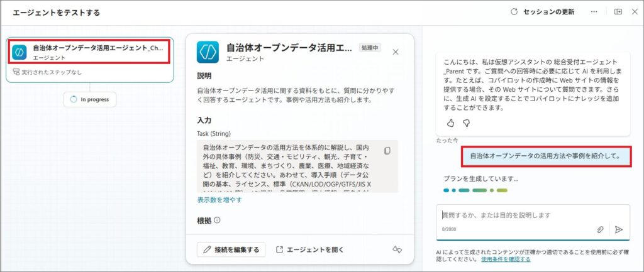Click the 接続を編集する button
The width and height of the screenshot is (644, 272).
[x=231, y=249]
